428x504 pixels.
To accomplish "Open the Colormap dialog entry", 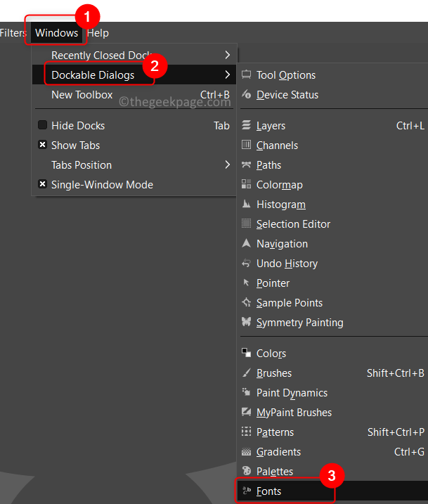I will [x=333, y=184].
